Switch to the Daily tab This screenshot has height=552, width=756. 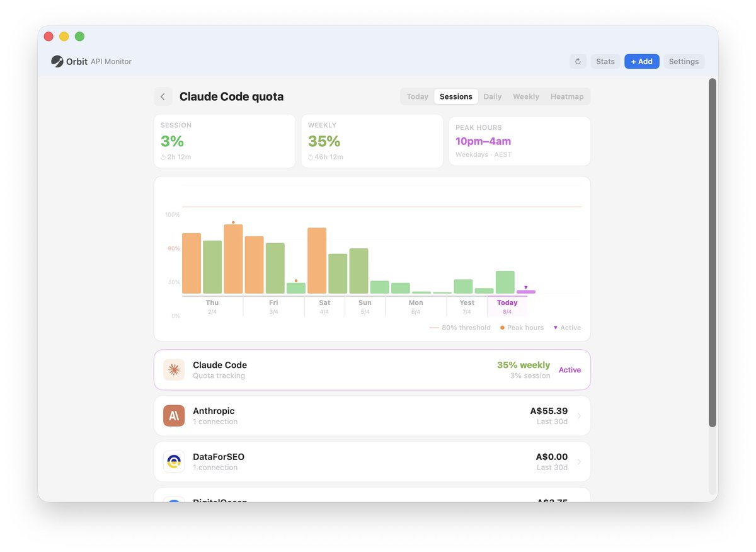click(493, 96)
